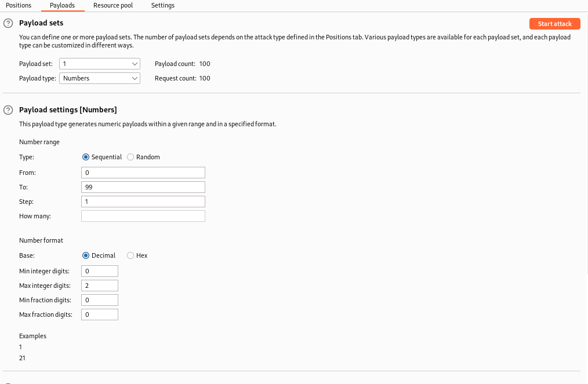Click the Max fraction digits field

tap(100, 314)
